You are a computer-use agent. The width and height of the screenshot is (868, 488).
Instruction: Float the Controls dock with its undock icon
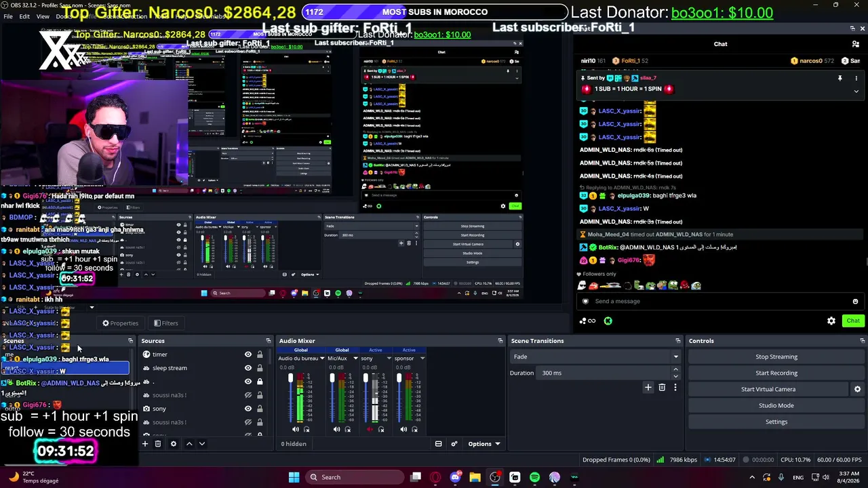862,341
